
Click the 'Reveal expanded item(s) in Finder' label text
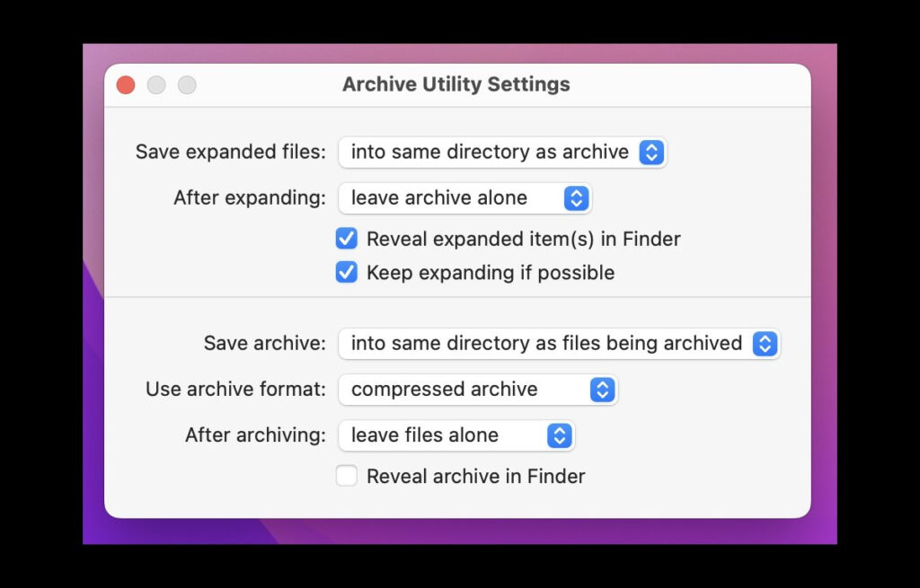[523, 239]
